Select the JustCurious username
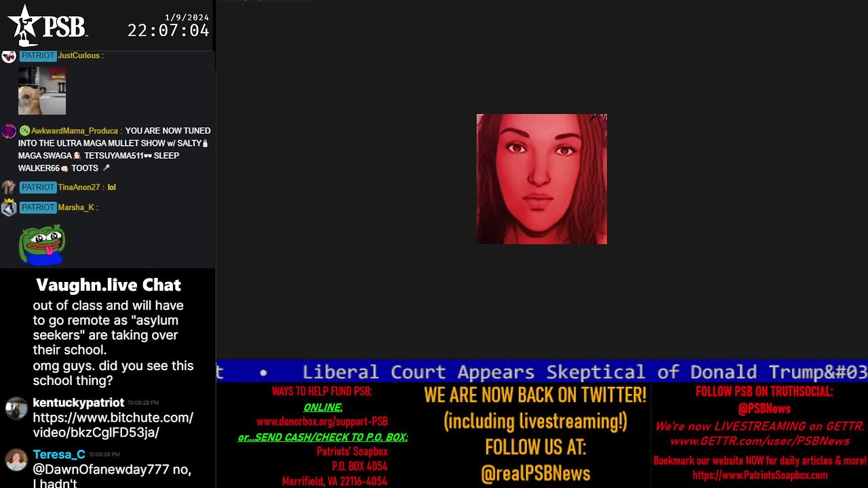Image resolution: width=868 pixels, height=488 pixels. (79, 56)
